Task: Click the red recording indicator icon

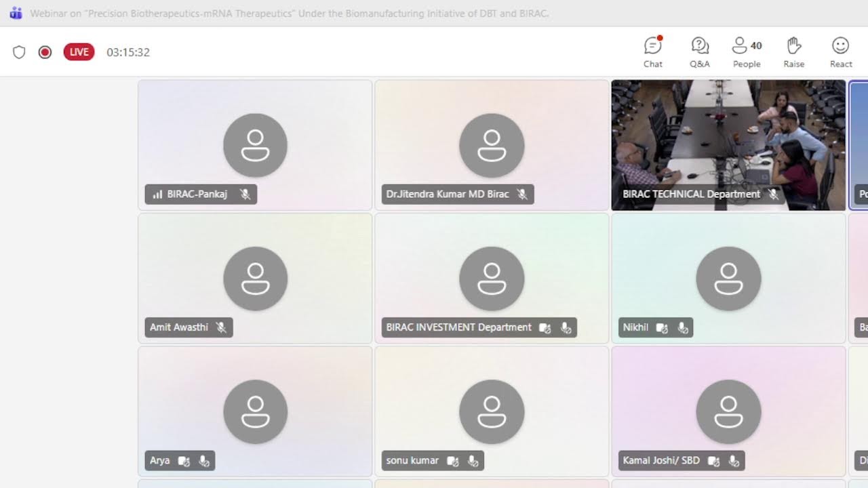Action: [x=45, y=52]
